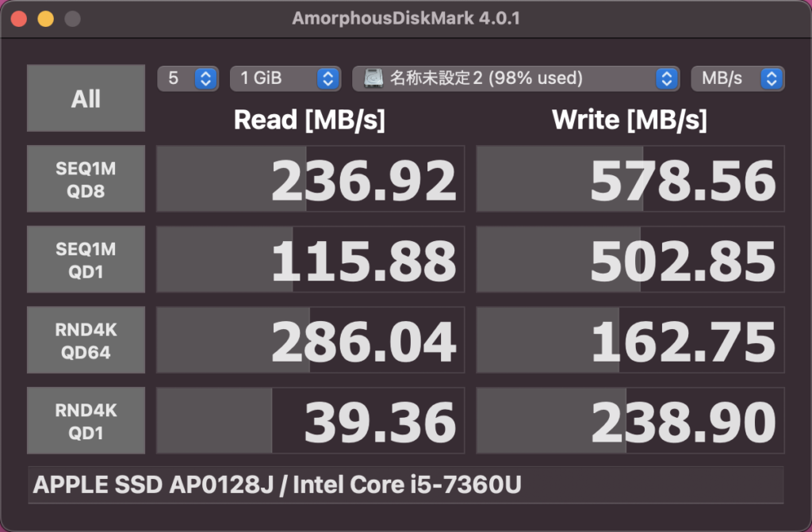This screenshot has height=532, width=812.
Task: Click the MB/s dropdown's blue arrow stepper
Action: coord(772,78)
